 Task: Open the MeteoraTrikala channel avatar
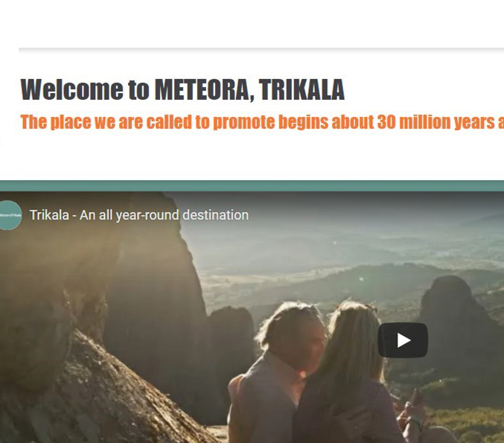point(9,215)
